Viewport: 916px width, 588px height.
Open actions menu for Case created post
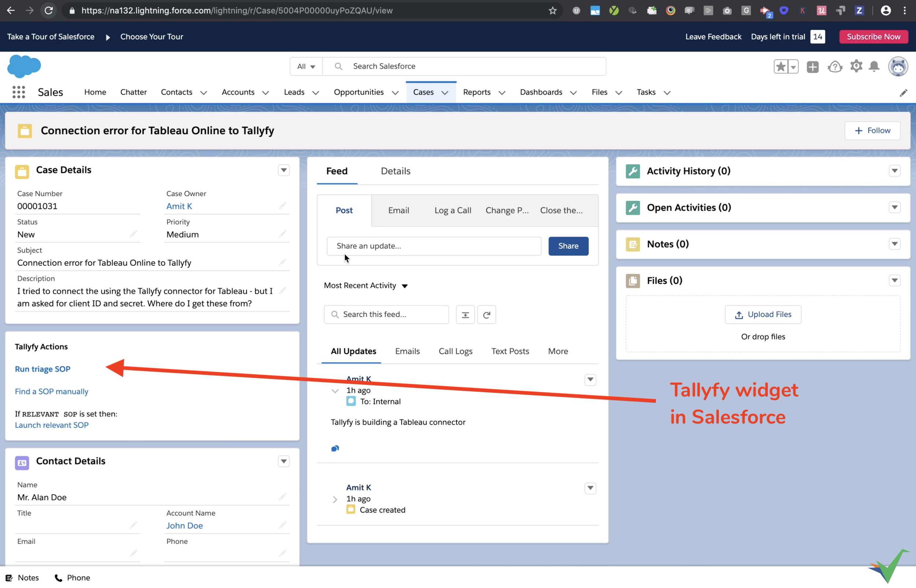coord(590,488)
